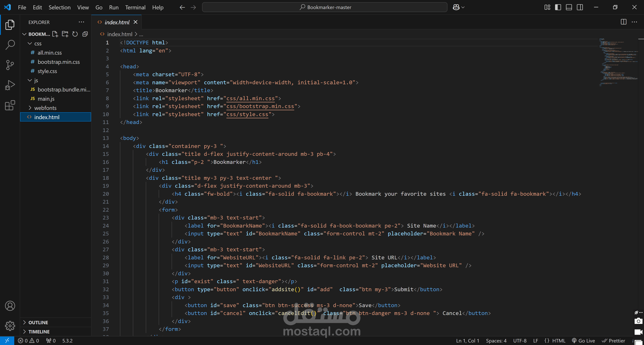Click the New File icon in explorer
This screenshot has width=644, height=345.
point(55,34)
